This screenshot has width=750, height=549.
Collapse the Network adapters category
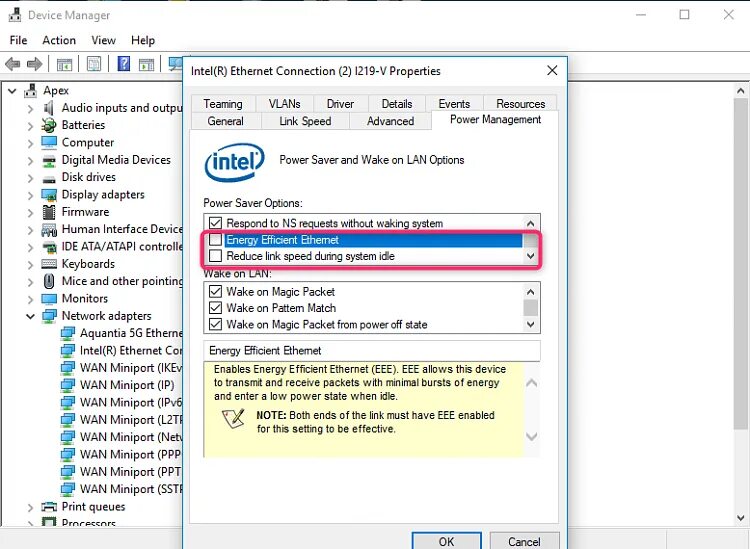(30, 316)
